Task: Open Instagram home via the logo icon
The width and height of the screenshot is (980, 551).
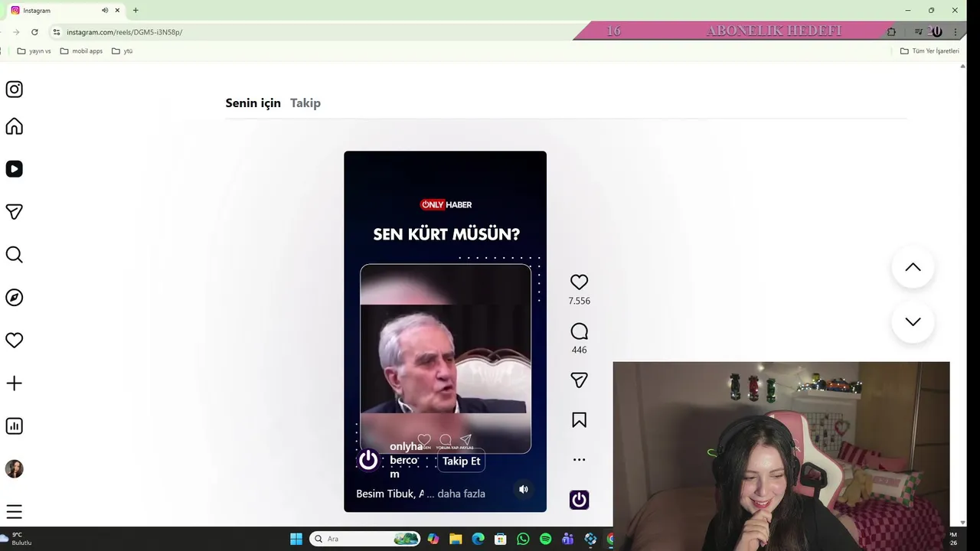Action: [14, 90]
